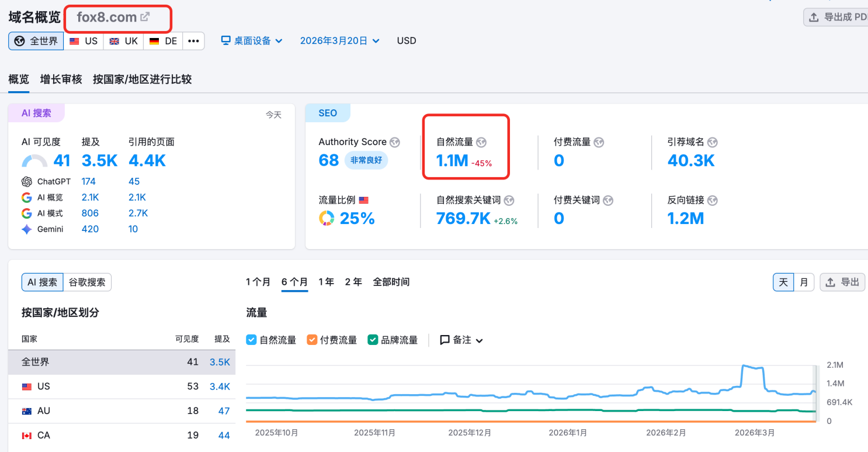Switch to the 增长审核 tab
Image resolution: width=868 pixels, height=452 pixels.
tap(61, 80)
